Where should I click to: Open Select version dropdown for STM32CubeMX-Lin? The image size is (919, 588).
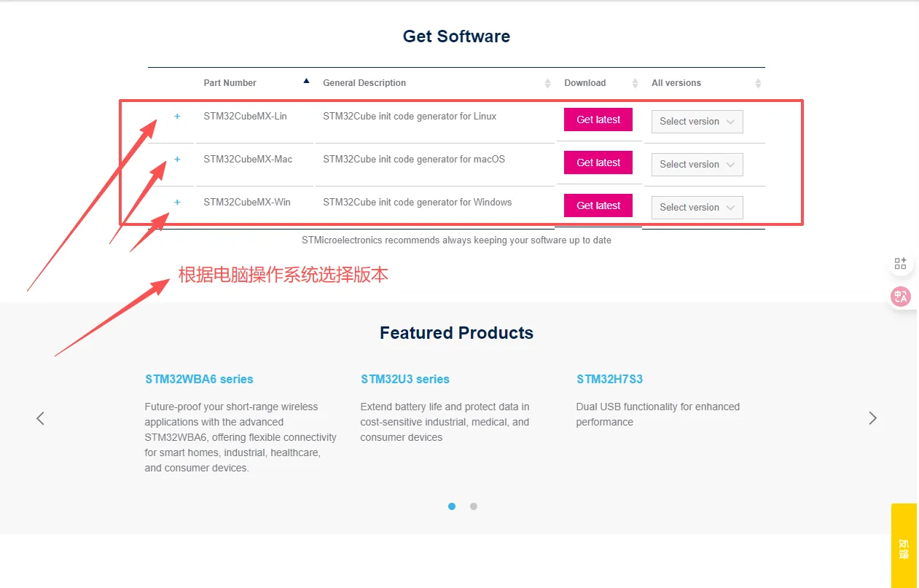pyautogui.click(x=696, y=121)
